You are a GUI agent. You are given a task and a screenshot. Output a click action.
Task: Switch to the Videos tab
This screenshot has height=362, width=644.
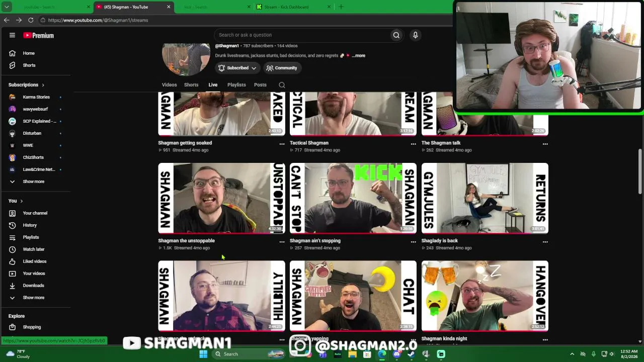(169, 85)
